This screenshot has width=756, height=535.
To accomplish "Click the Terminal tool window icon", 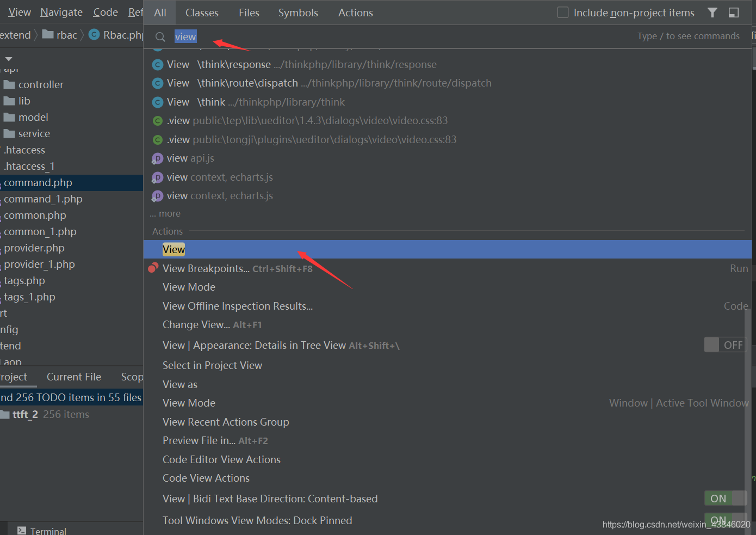I will (22, 531).
